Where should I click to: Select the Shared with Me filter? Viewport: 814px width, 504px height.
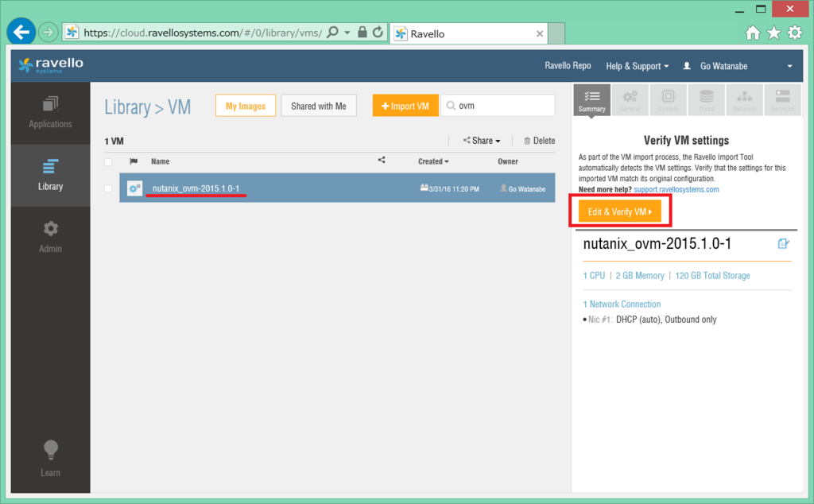click(318, 106)
